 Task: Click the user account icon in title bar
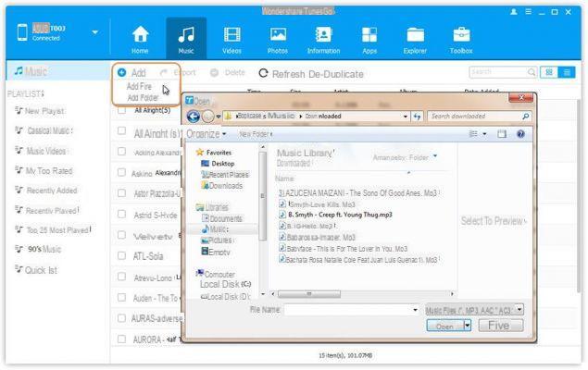pos(514,12)
